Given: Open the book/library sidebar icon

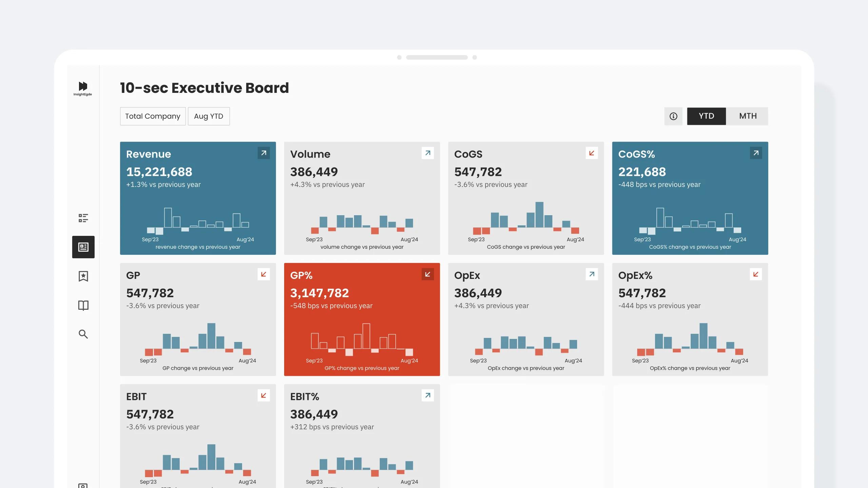Looking at the screenshot, I should pos(83,305).
